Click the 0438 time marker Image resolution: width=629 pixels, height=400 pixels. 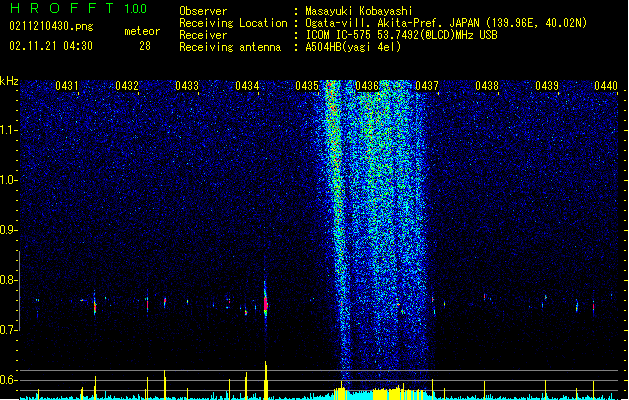click(487, 85)
